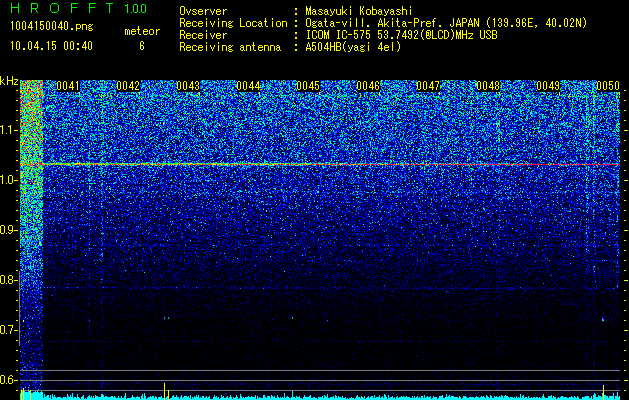The width and height of the screenshot is (629, 400).
Task: Click the 0048 time marker label
Action: (488, 86)
